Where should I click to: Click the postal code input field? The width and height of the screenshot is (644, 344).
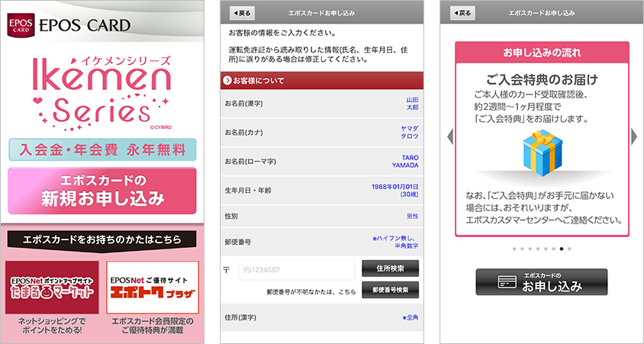[297, 270]
